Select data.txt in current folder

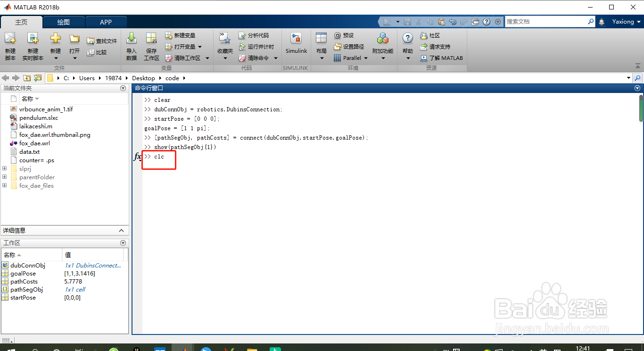click(x=30, y=151)
